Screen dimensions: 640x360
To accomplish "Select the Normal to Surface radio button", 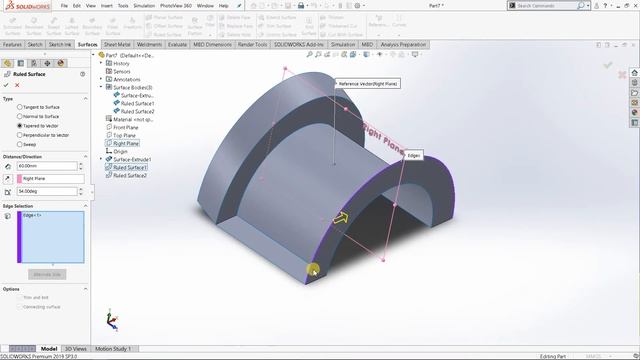I will pyautogui.click(x=20, y=116).
